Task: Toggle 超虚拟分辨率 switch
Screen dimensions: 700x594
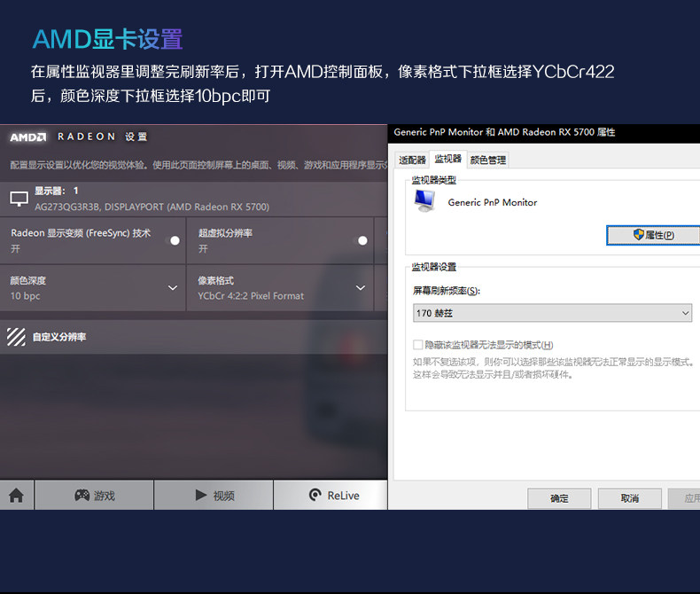Action: click(361, 241)
